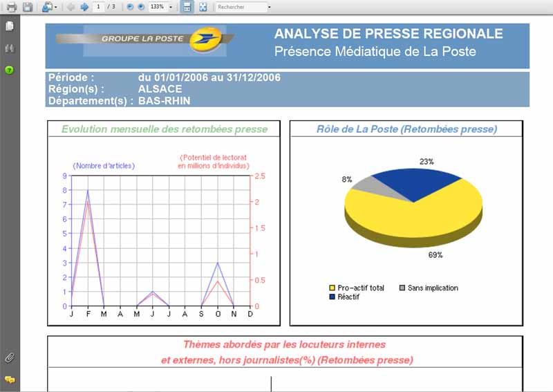Click the Print icon in toolbar
This screenshot has width=553, height=392.
point(12,7)
